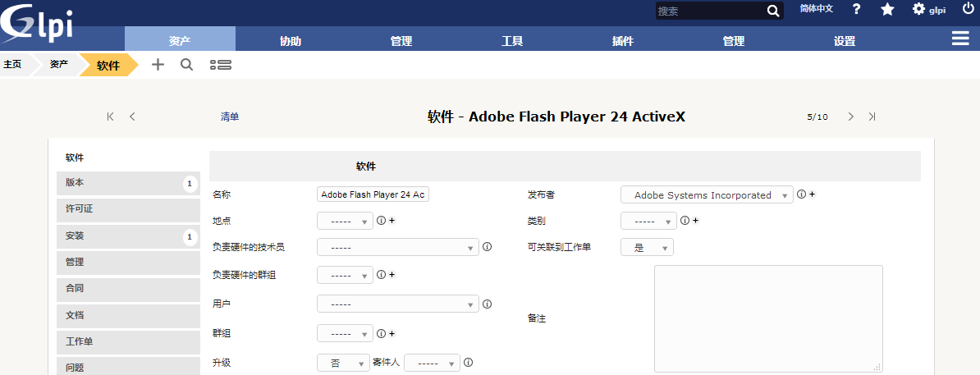
Task: Go to last record arrow
Action: pos(872,117)
